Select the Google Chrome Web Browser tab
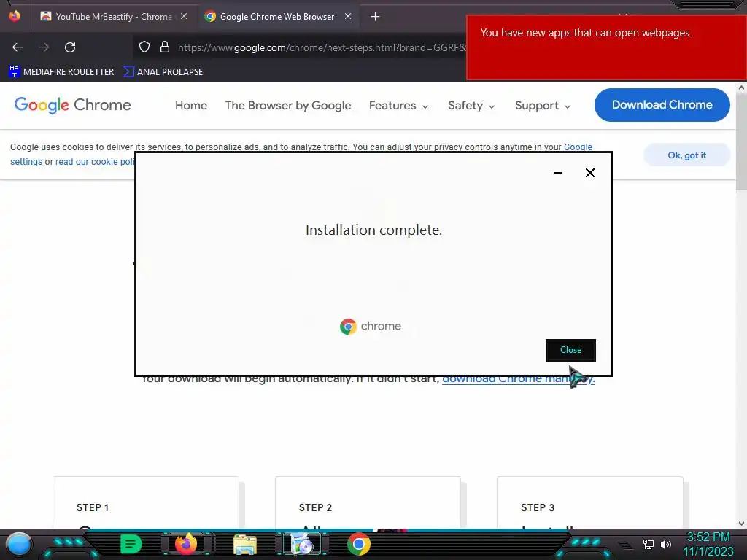This screenshot has width=747, height=560. pos(276,17)
